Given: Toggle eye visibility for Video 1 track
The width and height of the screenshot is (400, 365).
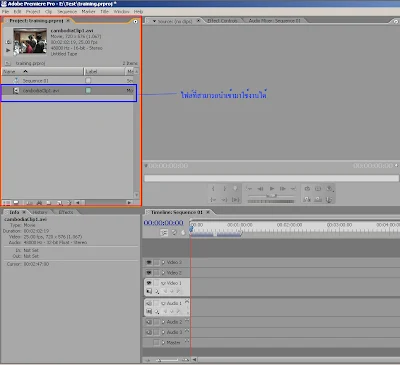Looking at the screenshot, I should tap(149, 283).
